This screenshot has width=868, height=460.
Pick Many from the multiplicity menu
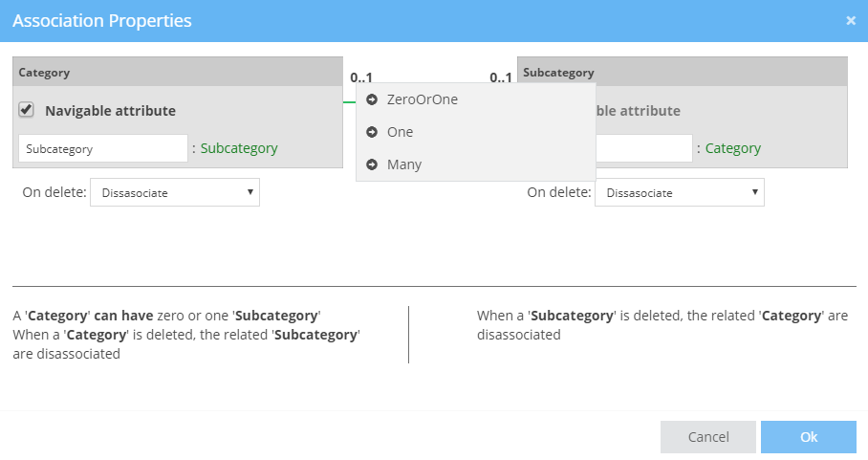403,164
